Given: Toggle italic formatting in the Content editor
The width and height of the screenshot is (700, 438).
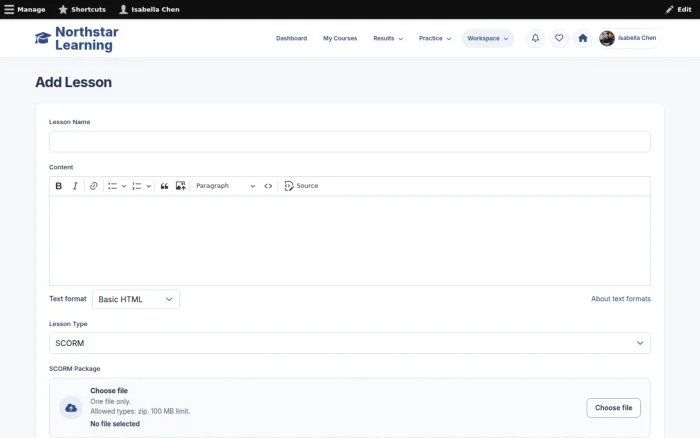Looking at the screenshot, I should coord(75,186).
